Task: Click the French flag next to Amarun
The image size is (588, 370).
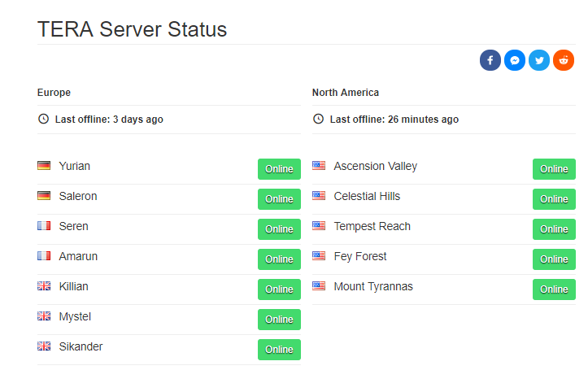Action: 44,255
